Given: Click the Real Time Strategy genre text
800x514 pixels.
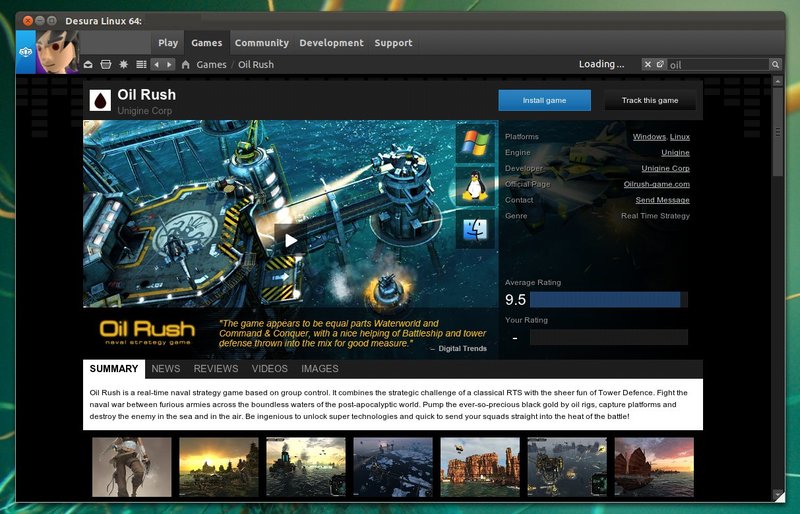Looking at the screenshot, I should tap(655, 216).
